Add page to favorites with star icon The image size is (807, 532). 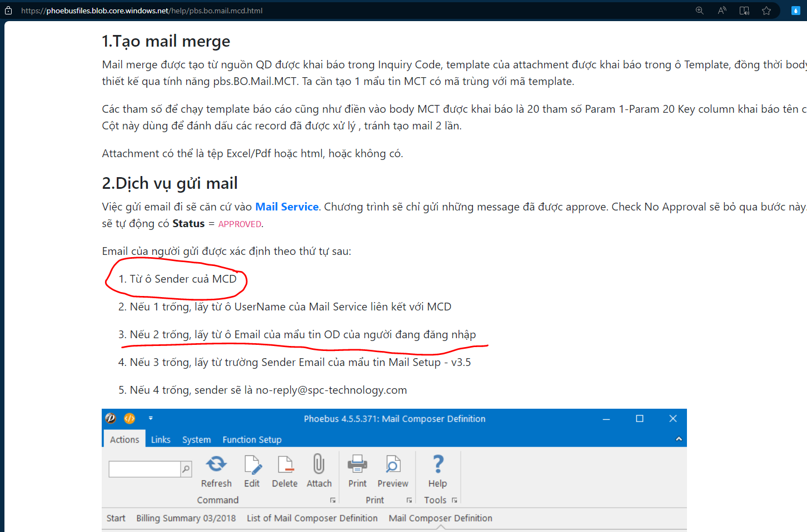[x=766, y=11]
